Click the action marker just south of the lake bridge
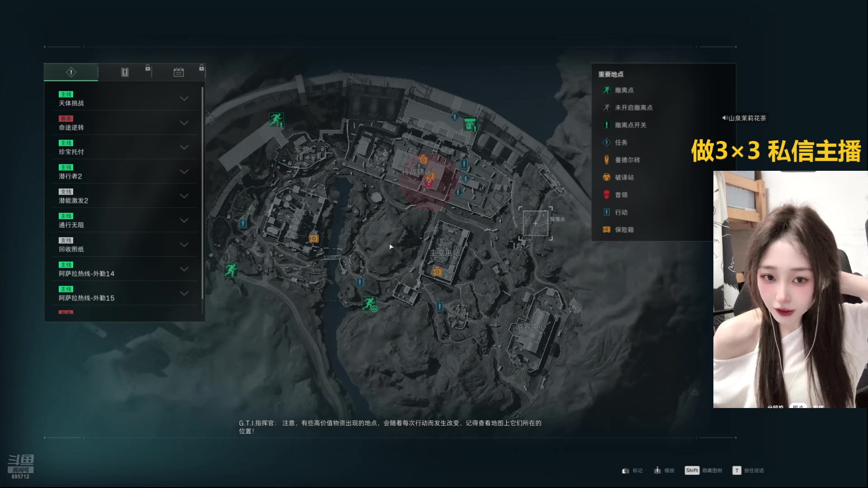This screenshot has height=488, width=868. (360, 282)
